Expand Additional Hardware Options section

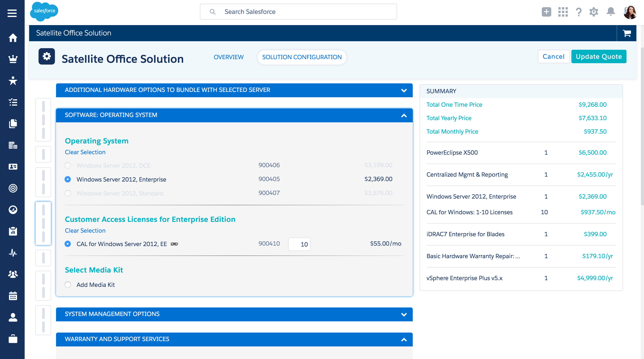(234, 90)
